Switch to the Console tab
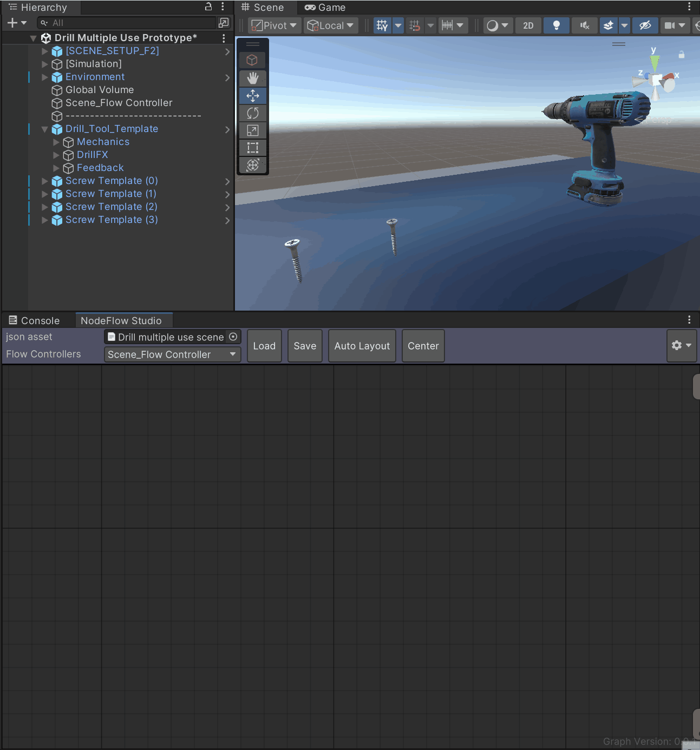 click(x=35, y=320)
